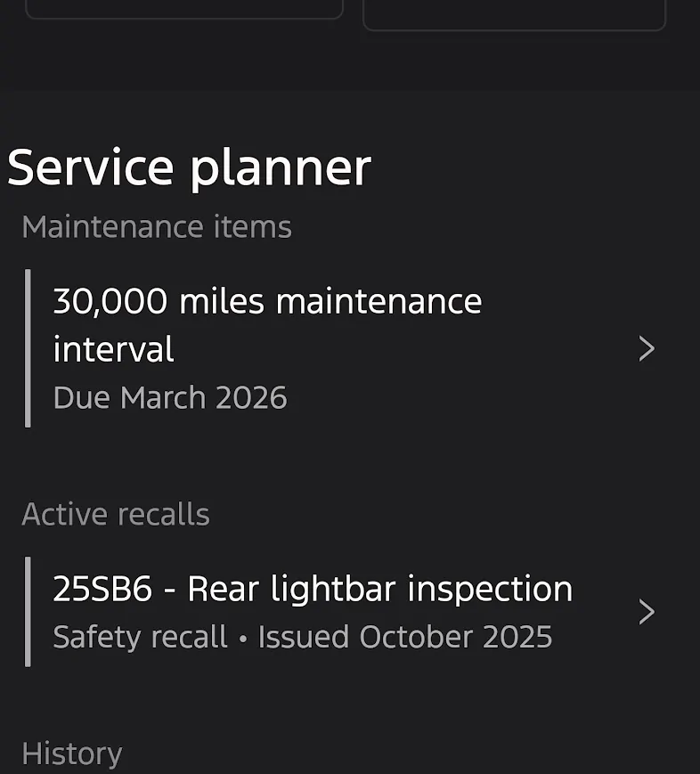
Task: Open the History section label
Action: (71, 754)
